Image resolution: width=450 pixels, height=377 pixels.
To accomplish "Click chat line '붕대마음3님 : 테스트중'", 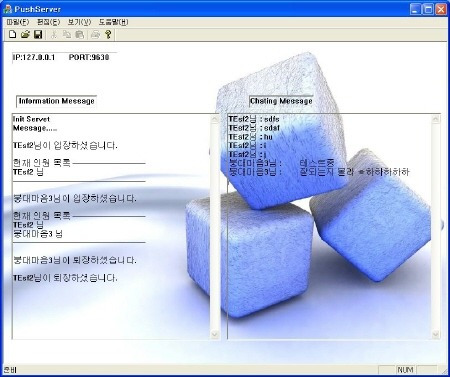I will pos(282,163).
